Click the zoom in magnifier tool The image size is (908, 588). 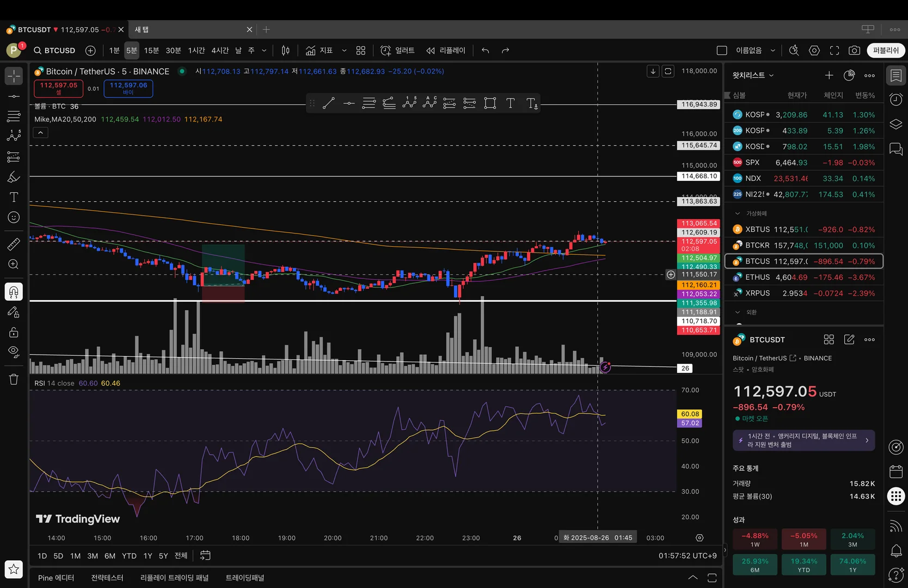(14, 265)
